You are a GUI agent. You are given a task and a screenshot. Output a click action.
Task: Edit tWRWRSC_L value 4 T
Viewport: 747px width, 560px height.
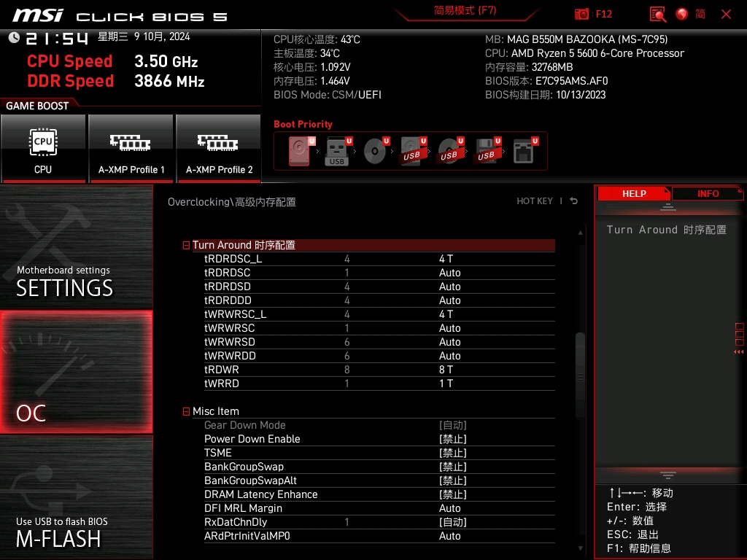coord(446,314)
